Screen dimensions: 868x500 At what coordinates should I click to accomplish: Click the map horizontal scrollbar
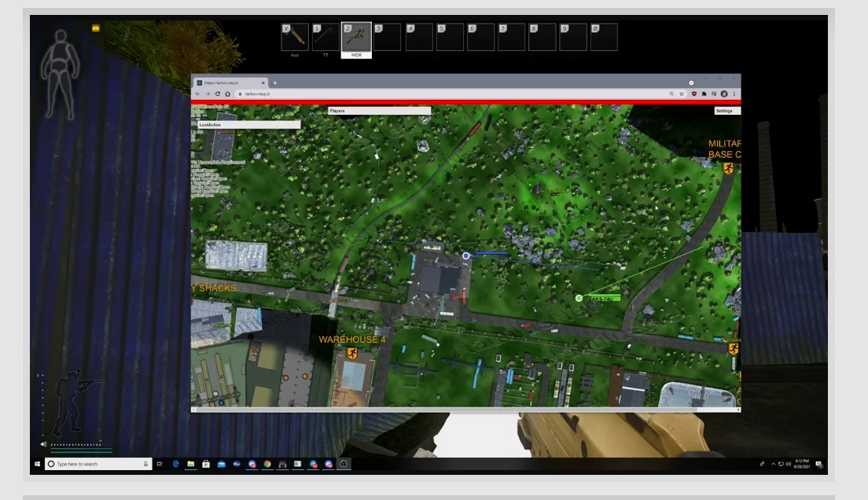coord(465,409)
